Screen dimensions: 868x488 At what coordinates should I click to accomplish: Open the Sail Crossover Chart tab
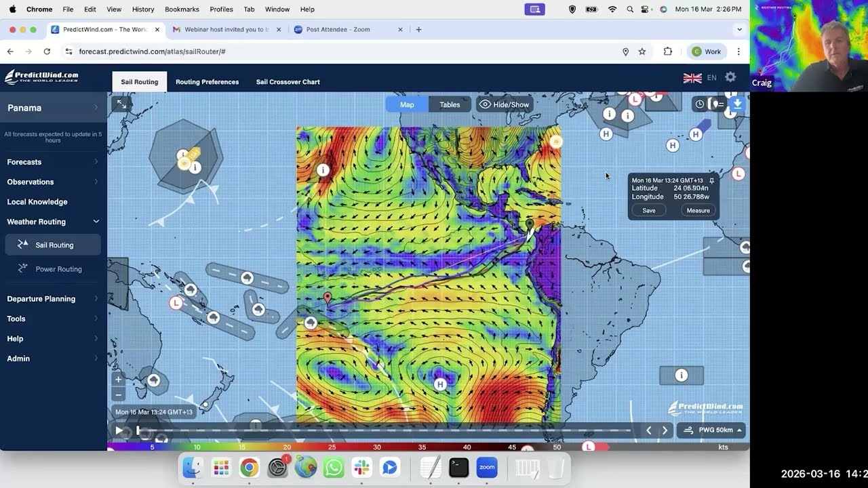[288, 81]
